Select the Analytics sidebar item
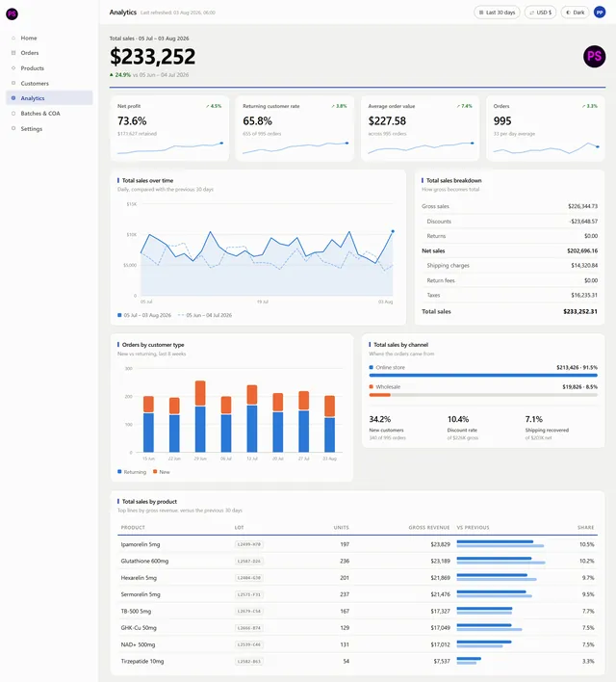Viewport: 616px width, 682px height. pyautogui.click(x=49, y=98)
